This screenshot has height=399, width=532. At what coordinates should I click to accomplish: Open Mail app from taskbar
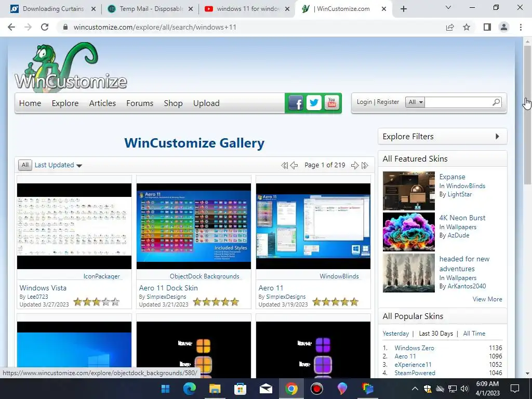[x=265, y=389]
